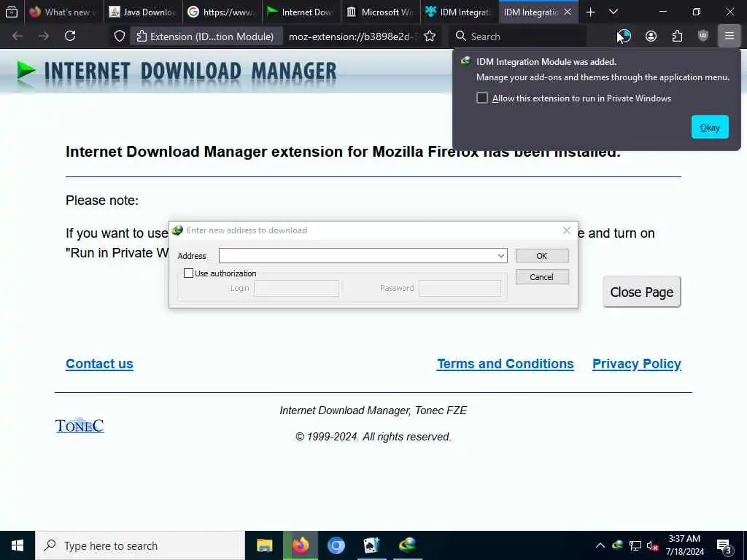The image size is (747, 560).
Task: Click the Internet Download Manager header logo
Action: [177, 71]
